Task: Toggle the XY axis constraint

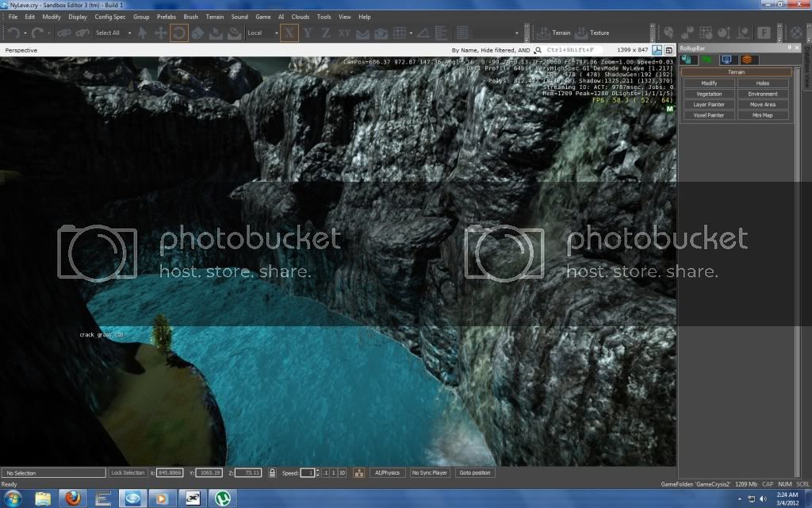Action: point(343,33)
